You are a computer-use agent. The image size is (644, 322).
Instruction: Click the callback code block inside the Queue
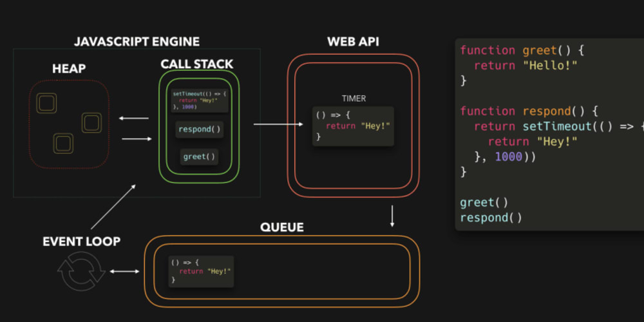point(201,272)
